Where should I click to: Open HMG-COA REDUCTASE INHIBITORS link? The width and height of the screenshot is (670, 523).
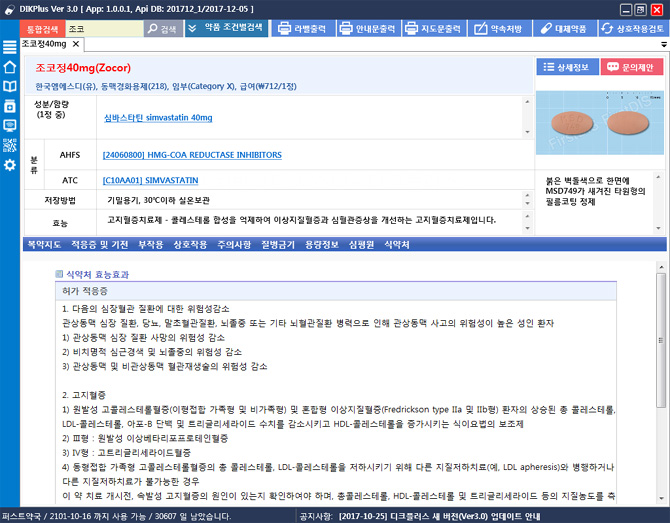[192, 155]
